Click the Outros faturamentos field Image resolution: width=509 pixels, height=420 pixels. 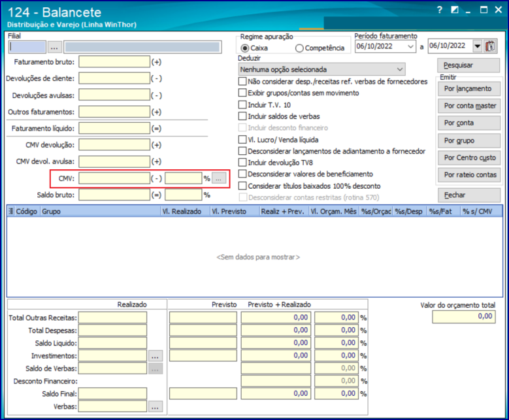click(x=114, y=112)
